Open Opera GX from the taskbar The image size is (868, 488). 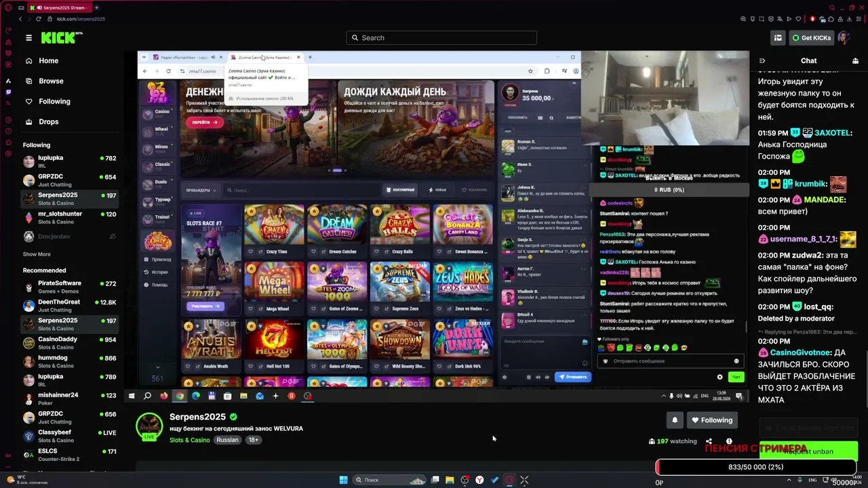509,480
